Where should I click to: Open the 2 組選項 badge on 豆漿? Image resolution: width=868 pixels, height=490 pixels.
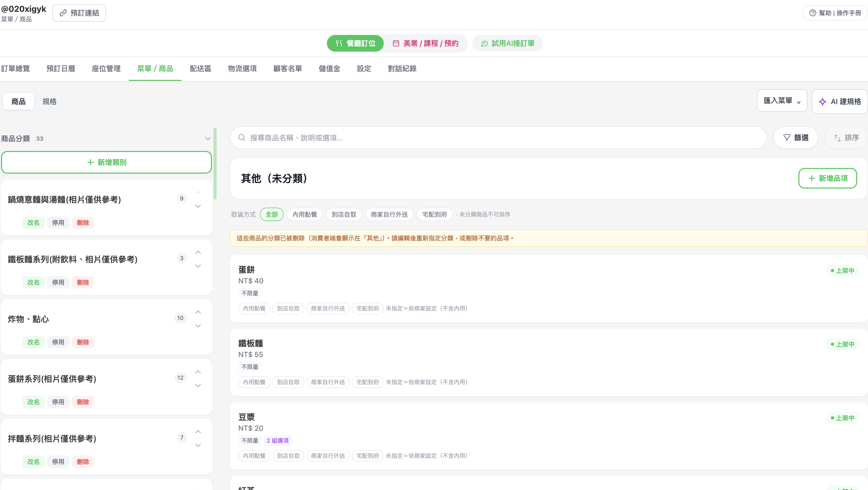coord(277,441)
